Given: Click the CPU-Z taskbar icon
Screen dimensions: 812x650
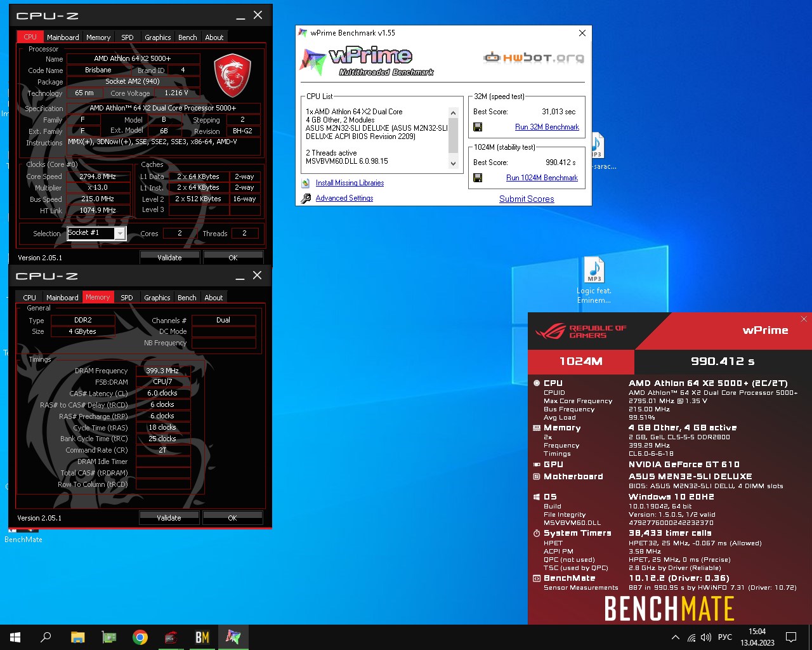Looking at the screenshot, I should (171, 637).
